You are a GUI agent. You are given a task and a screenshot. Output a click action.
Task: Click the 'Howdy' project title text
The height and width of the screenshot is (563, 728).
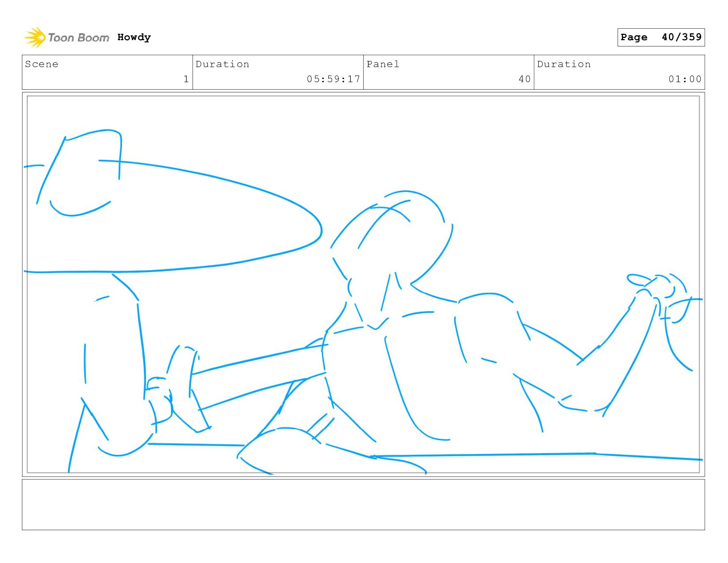coord(134,38)
